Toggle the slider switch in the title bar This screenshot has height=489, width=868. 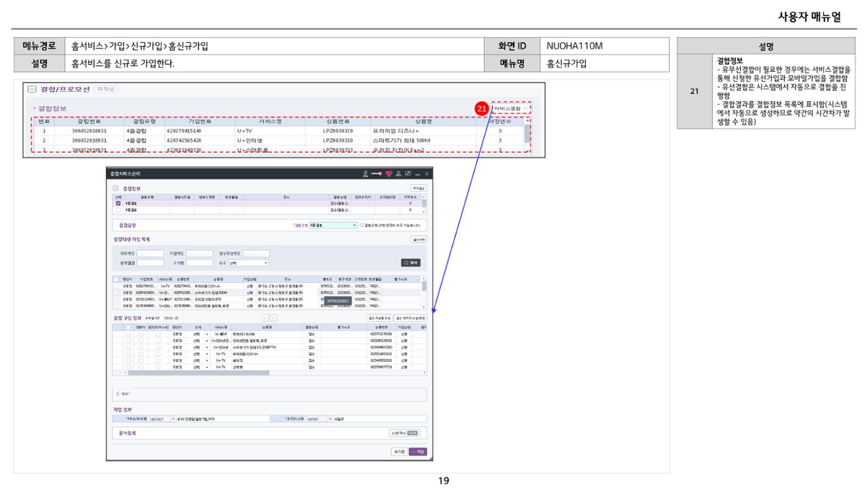tap(376, 174)
